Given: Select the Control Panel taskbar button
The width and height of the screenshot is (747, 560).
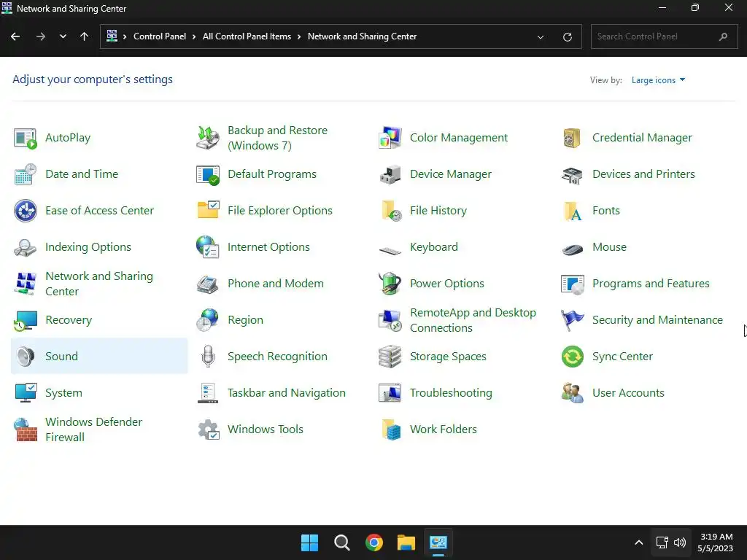Looking at the screenshot, I should pos(438,542).
